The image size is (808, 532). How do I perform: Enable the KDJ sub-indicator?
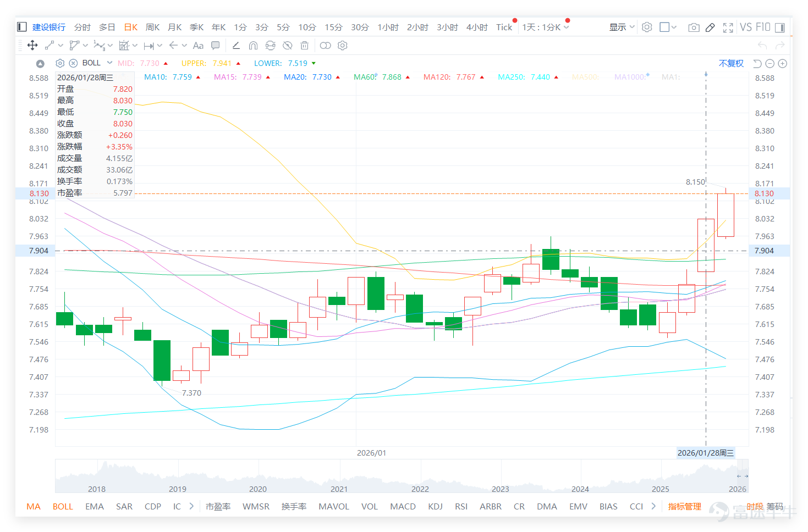(x=435, y=506)
